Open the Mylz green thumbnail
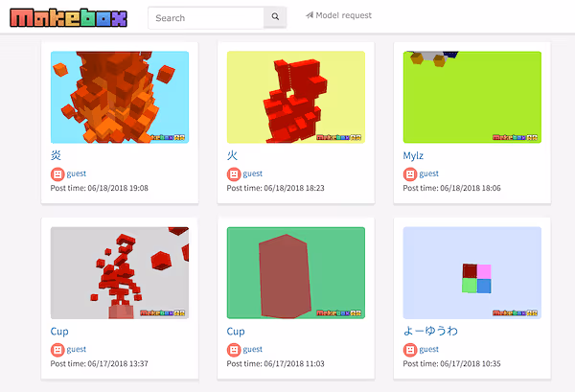This screenshot has height=392, width=575. 472,97
